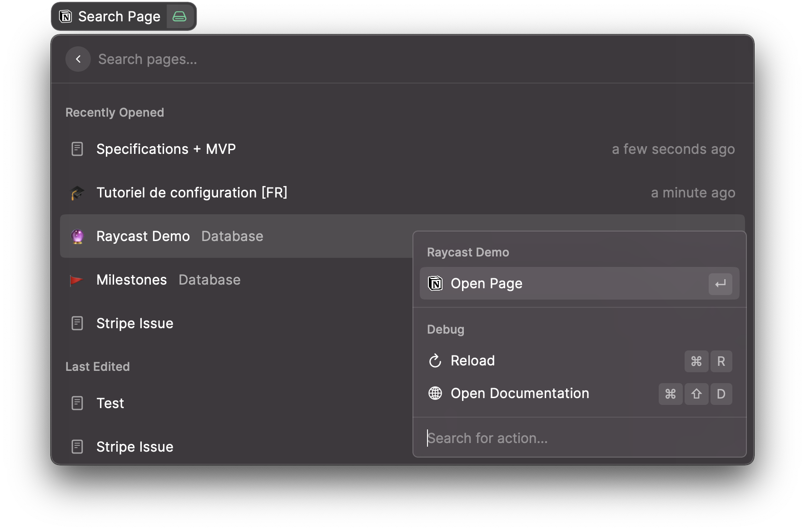The width and height of the screenshot is (805, 532).
Task: Click the 'a few seconds ago' timestamp
Action: click(x=673, y=149)
